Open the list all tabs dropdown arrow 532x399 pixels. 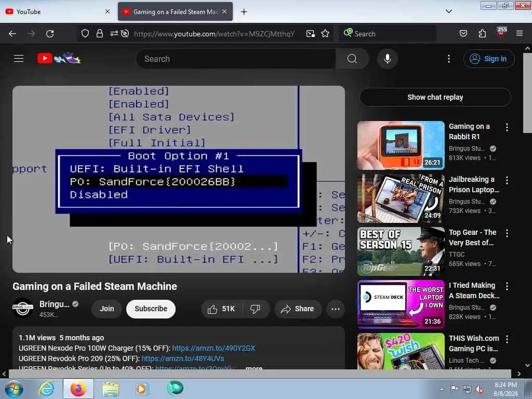(448, 11)
